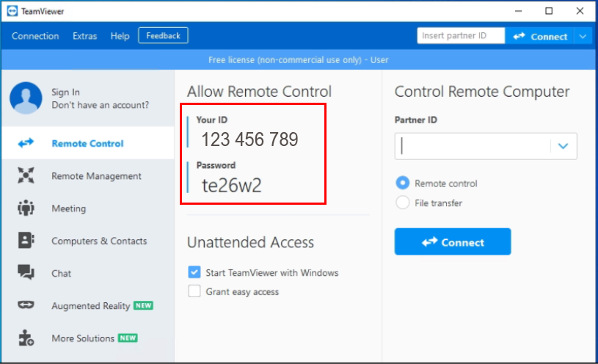
Task: Click the Meeting people icon
Action: 26,208
